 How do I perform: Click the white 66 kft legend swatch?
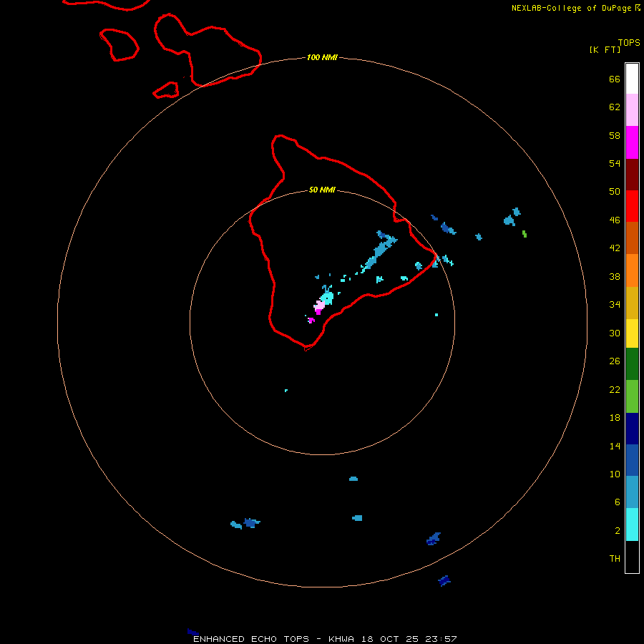tap(632, 79)
